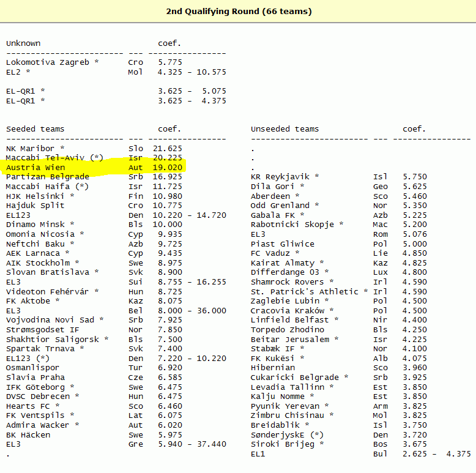476x473 pixels.
Task: Click 'Hibernian' team name
Action: coord(273,368)
